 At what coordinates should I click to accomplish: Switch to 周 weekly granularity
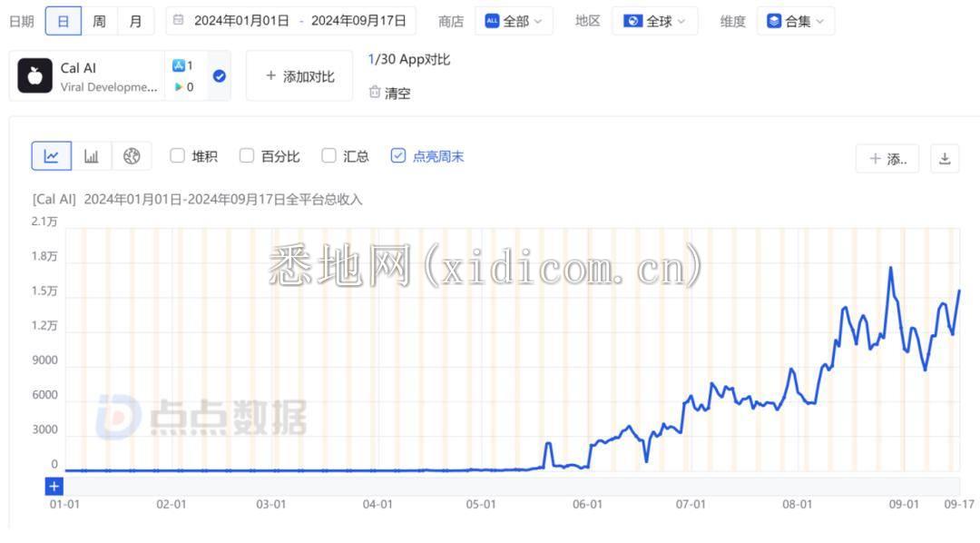[x=99, y=21]
